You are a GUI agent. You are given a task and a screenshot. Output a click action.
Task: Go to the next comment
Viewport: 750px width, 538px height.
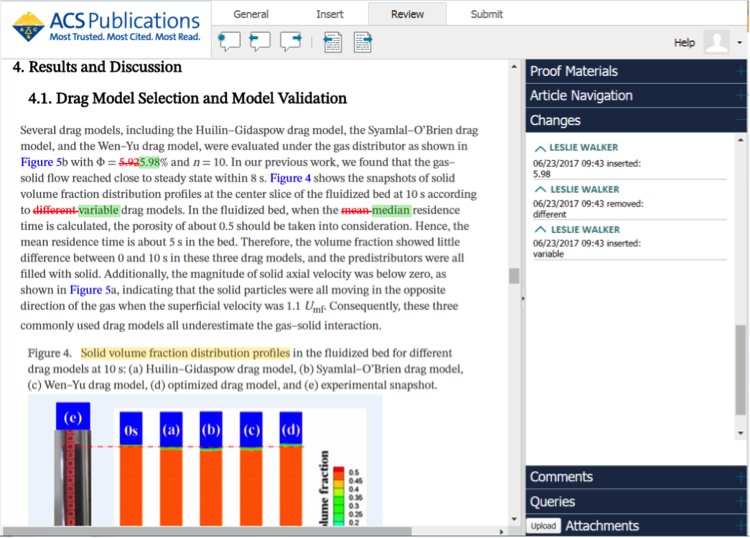291,43
